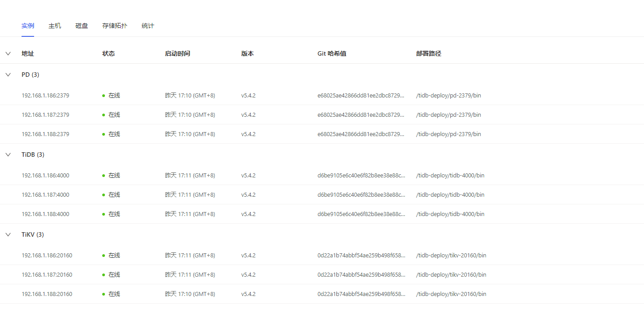Collapse the TiKV (3) group chevron
The width and height of the screenshot is (644, 318).
click(x=8, y=234)
